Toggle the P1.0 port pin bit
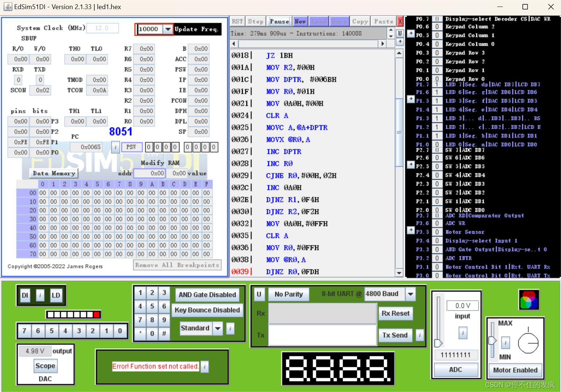561x392 pixels. pyautogui.click(x=436, y=144)
